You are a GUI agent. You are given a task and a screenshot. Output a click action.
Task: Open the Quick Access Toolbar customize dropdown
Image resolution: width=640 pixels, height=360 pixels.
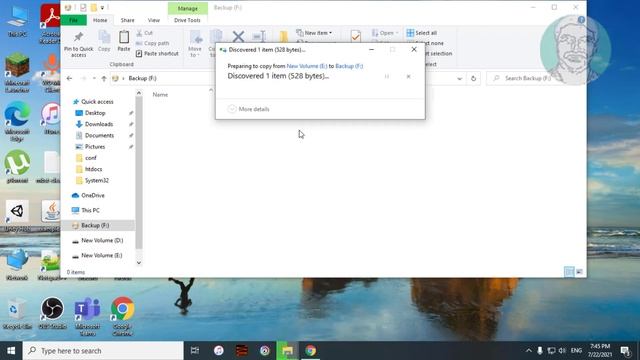[x=102, y=7]
